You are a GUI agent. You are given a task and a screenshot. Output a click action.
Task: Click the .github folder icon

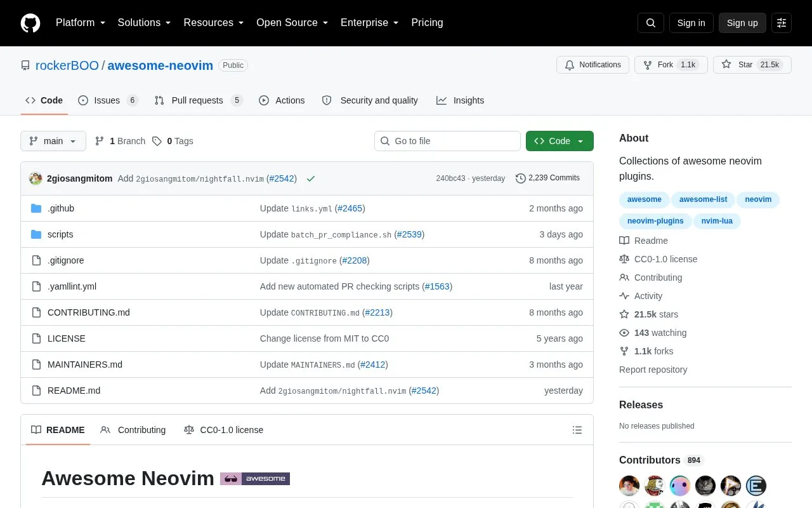pos(36,208)
